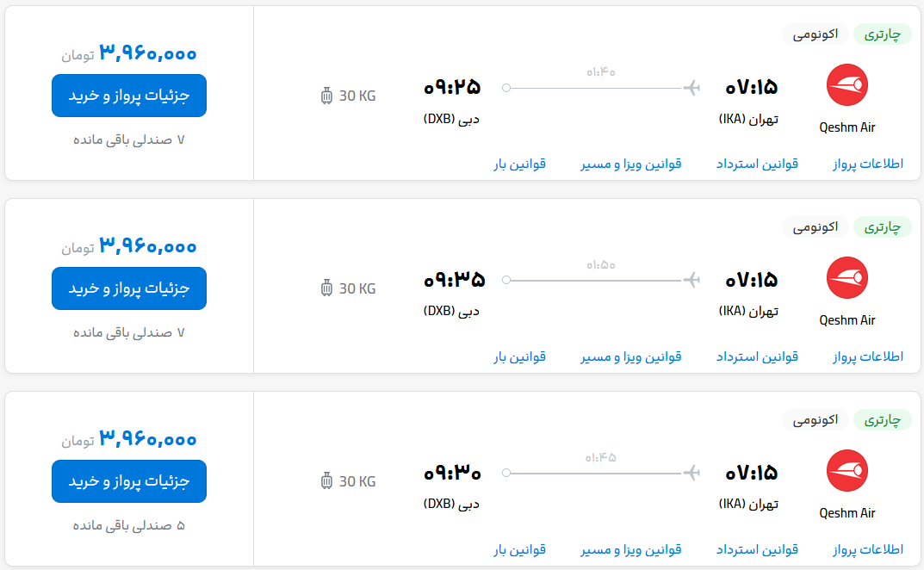Click Qeshm Air logo of 09:35 arrival flight
The height and width of the screenshot is (570, 924).
[846, 277]
